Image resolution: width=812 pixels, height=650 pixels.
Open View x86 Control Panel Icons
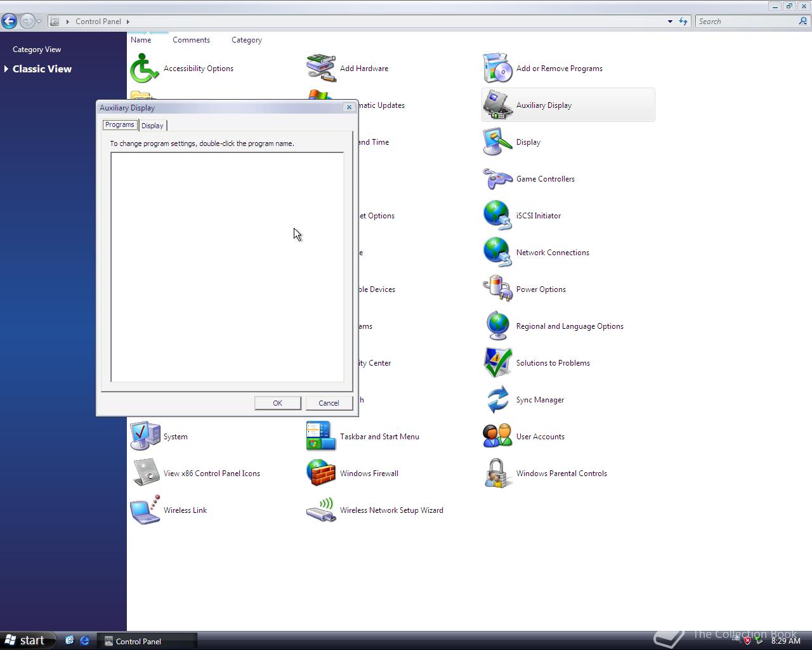pyautogui.click(x=145, y=474)
